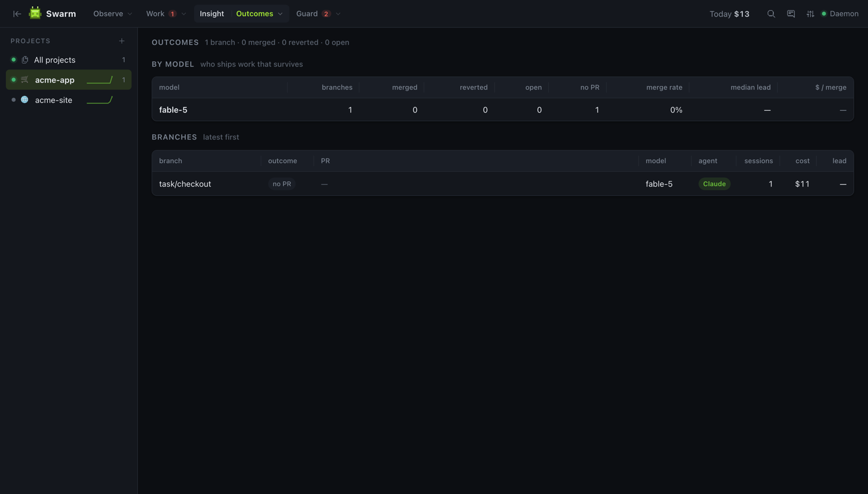
Task: Open the sliders settings icon
Action: point(810,14)
